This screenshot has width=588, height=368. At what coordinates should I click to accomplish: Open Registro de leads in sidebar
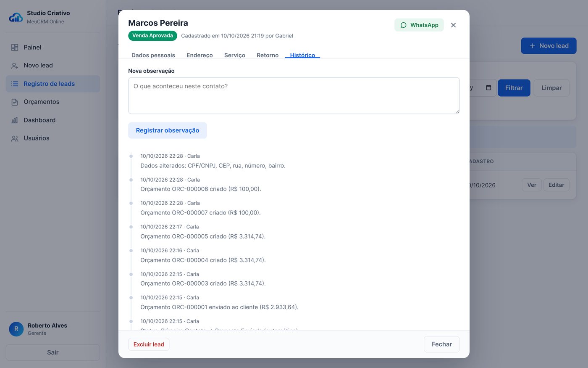coord(53,84)
